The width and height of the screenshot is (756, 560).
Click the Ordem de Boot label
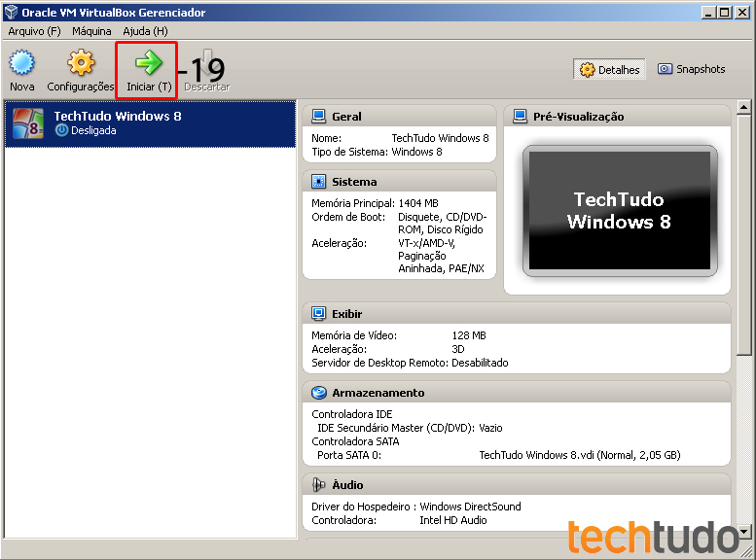point(348,217)
